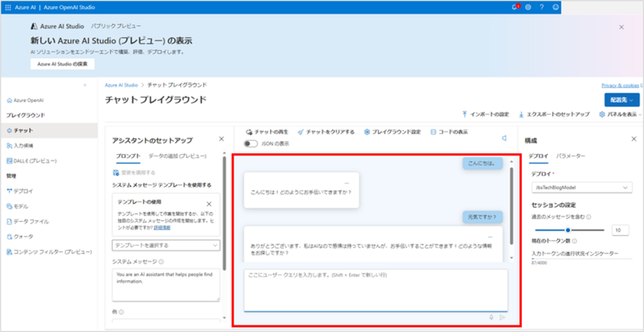The width and height of the screenshot is (644, 332).
Task: Toggle the JSON の表示 switch
Action: click(x=251, y=144)
